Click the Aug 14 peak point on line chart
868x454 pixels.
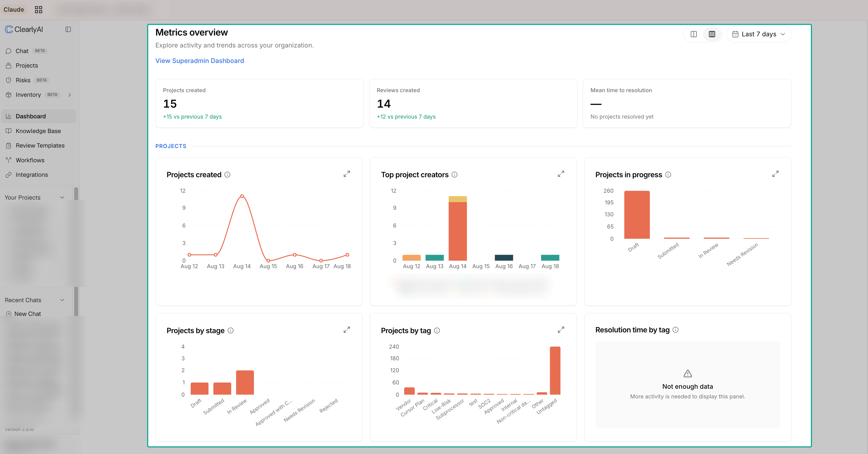click(x=242, y=196)
